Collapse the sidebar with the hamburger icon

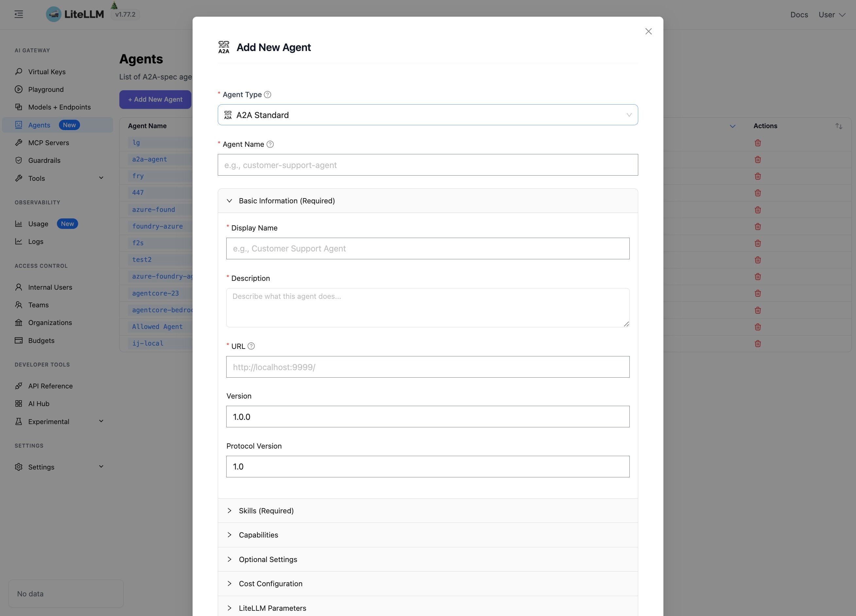click(x=18, y=14)
